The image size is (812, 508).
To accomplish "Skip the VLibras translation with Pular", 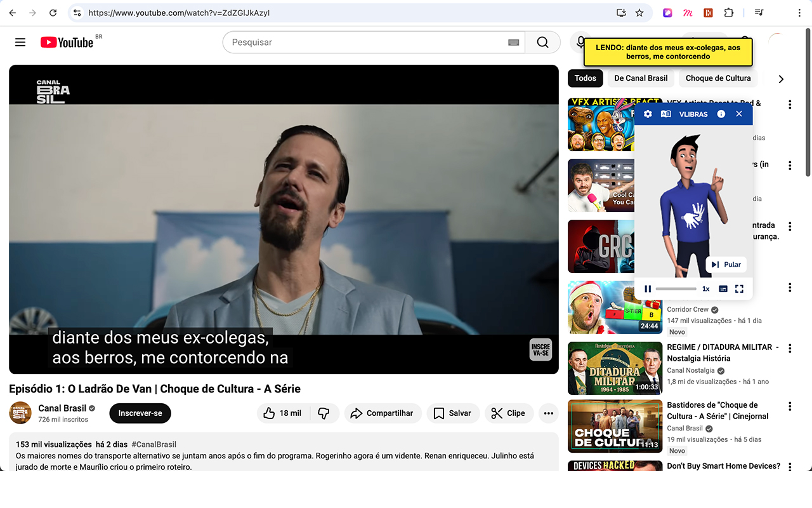I will click(726, 265).
